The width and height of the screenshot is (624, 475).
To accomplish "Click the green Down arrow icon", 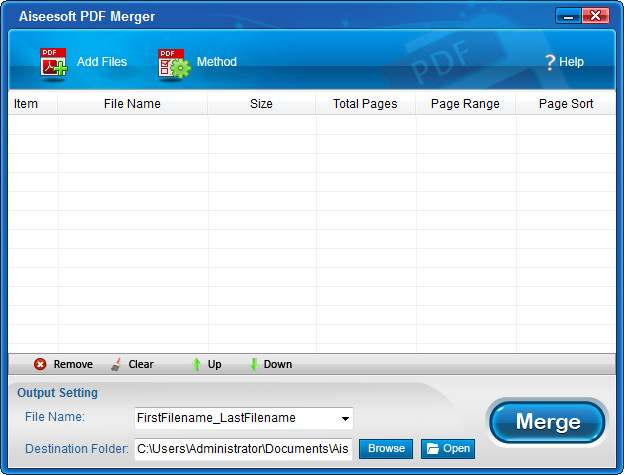I will [x=254, y=364].
